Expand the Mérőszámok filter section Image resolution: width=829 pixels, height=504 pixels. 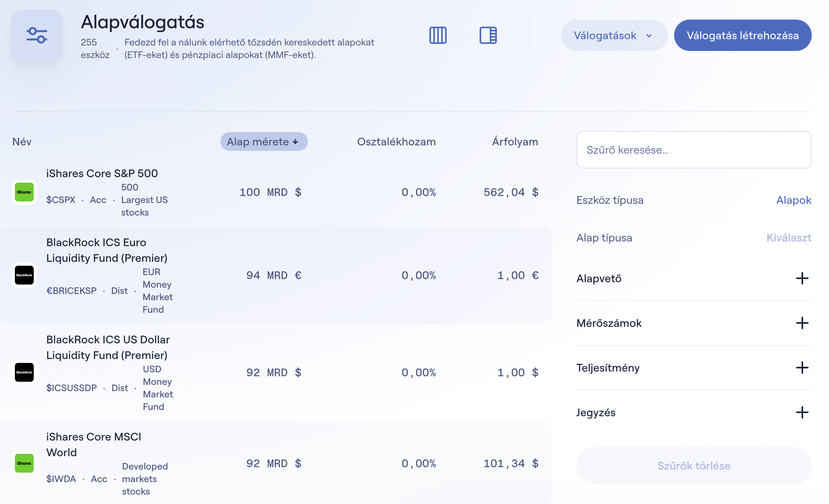point(802,323)
